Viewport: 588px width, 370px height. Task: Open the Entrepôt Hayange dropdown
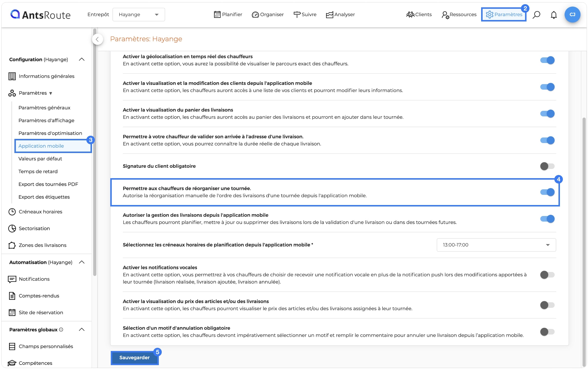pyautogui.click(x=138, y=15)
